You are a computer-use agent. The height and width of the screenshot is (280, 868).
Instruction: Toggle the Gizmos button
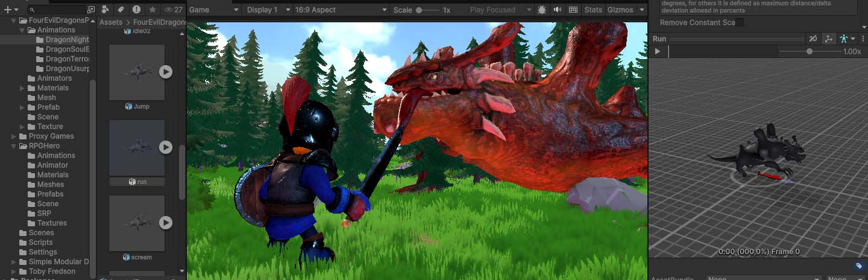[x=620, y=10]
